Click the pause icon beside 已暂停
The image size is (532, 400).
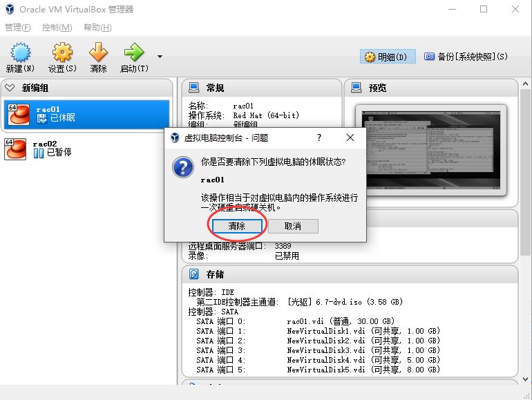pyautogui.click(x=38, y=153)
